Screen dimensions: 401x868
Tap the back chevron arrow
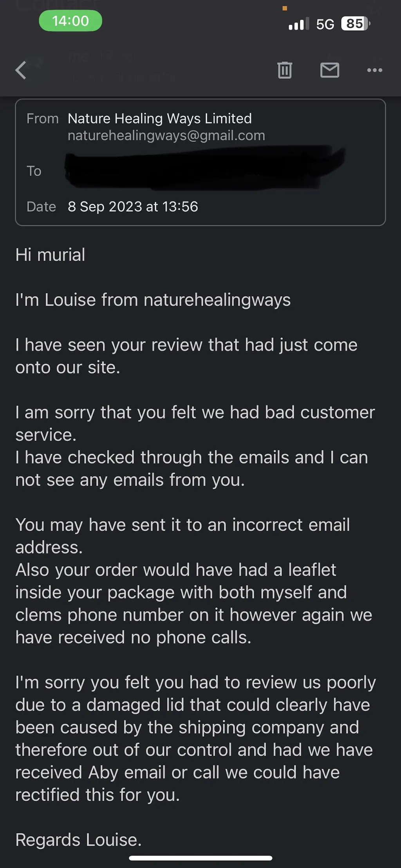tap(21, 71)
